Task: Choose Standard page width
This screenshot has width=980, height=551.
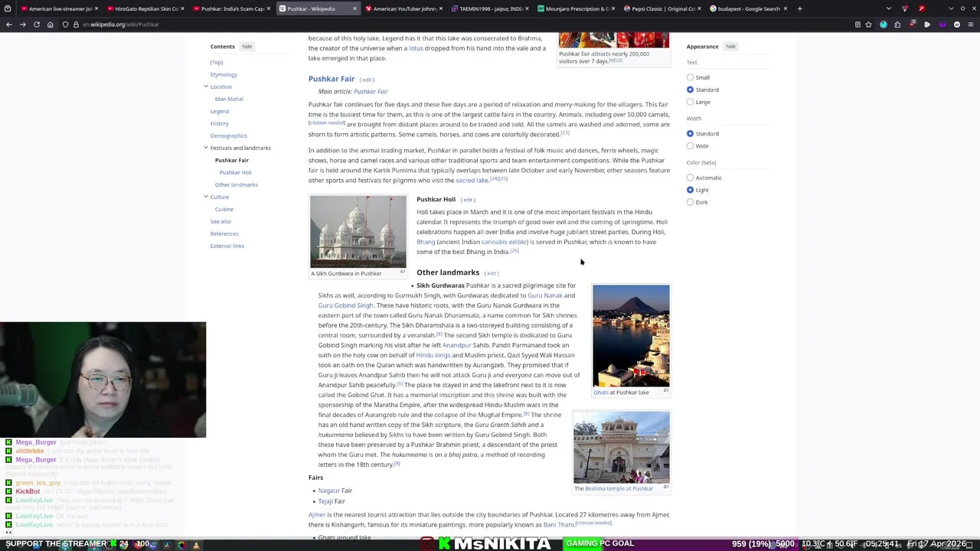Action: [690, 133]
